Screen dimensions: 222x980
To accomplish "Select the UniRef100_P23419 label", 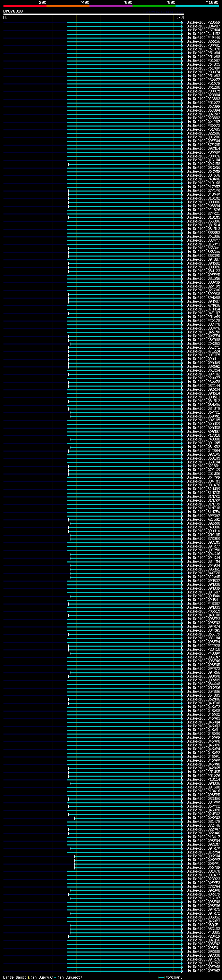I will point(203,936).
